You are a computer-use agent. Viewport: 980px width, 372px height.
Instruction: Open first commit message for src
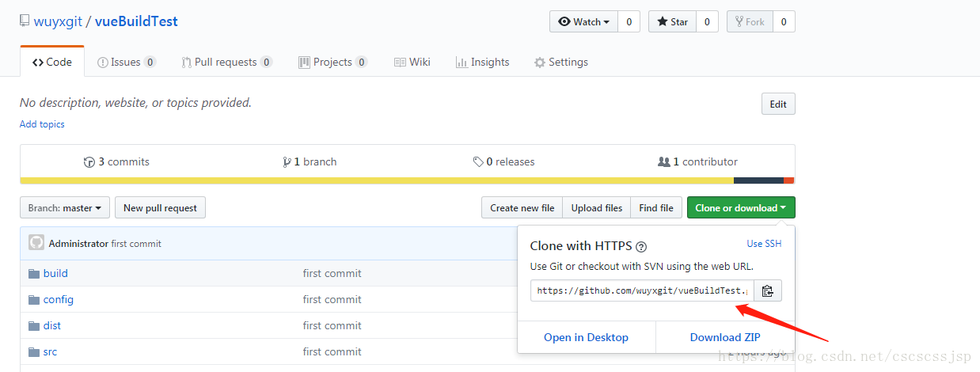[x=332, y=351]
